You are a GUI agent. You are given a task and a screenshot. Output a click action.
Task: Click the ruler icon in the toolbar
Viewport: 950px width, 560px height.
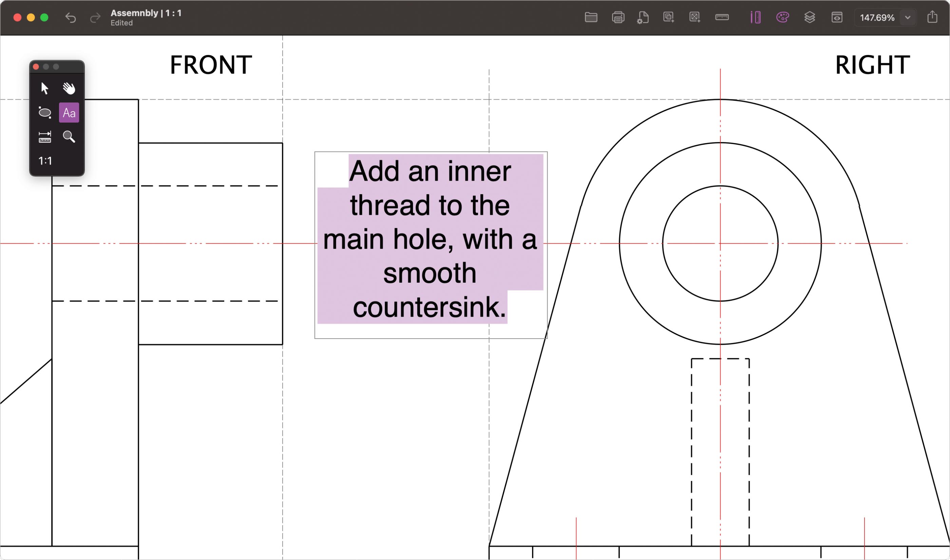pyautogui.click(x=722, y=17)
